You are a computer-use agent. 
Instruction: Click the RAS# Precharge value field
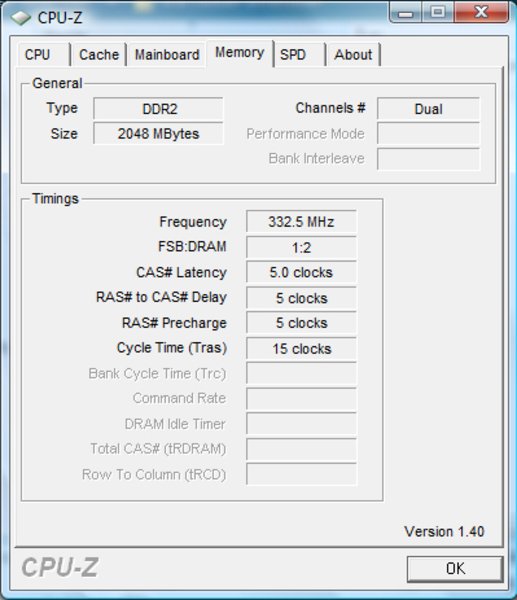coord(301,323)
